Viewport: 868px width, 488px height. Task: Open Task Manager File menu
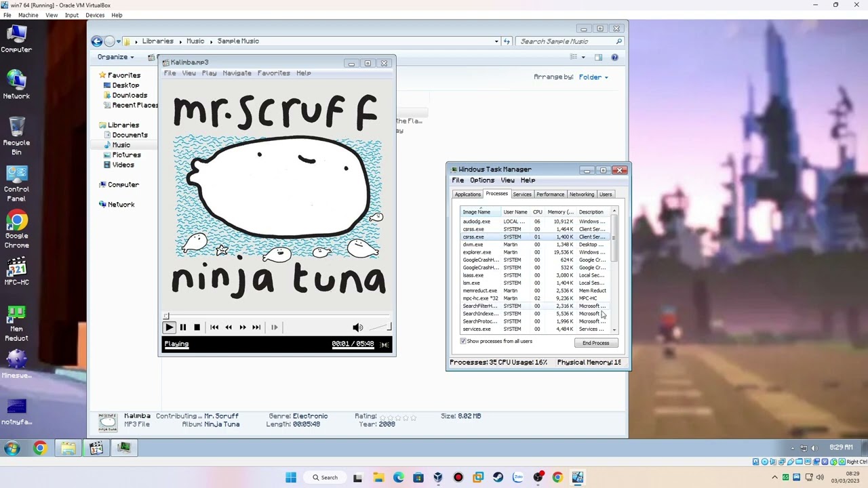(458, 180)
